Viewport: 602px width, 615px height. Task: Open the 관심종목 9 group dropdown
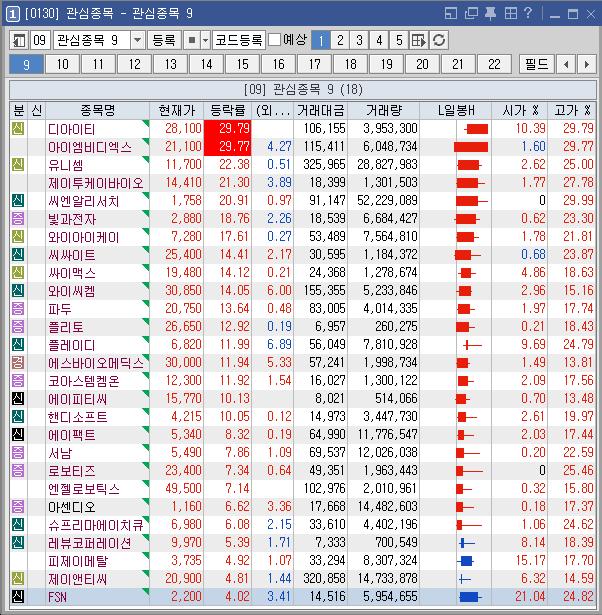pos(137,40)
